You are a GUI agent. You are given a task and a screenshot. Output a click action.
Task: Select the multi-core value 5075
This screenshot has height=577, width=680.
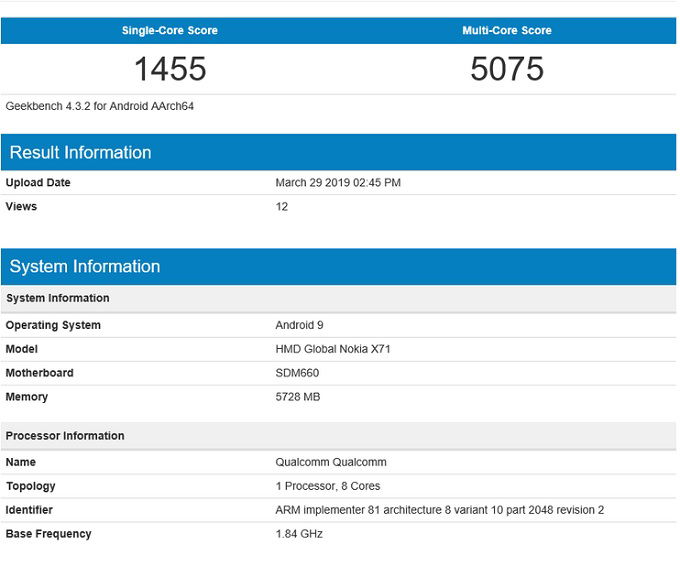507,69
